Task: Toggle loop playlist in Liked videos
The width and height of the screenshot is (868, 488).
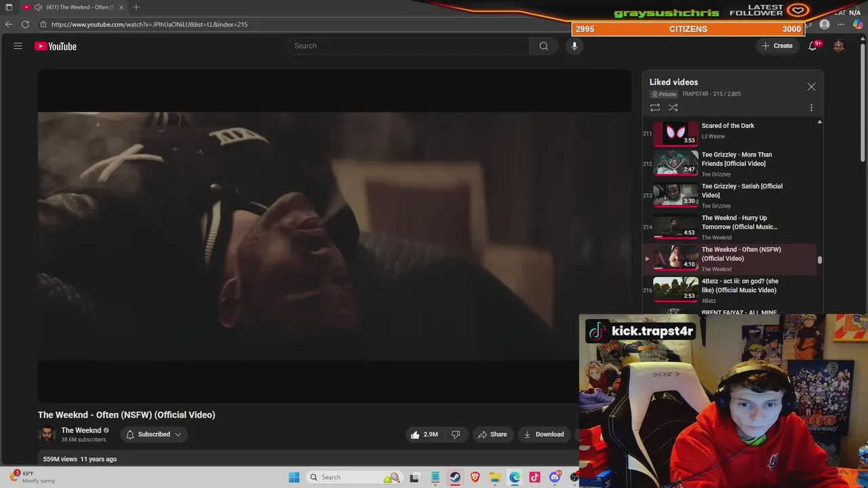Action: pyautogui.click(x=654, y=108)
